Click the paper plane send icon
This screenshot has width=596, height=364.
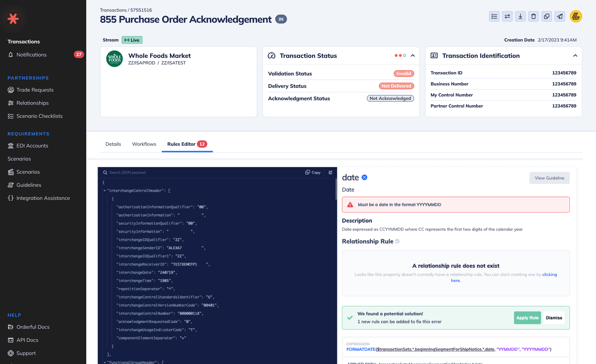click(560, 16)
